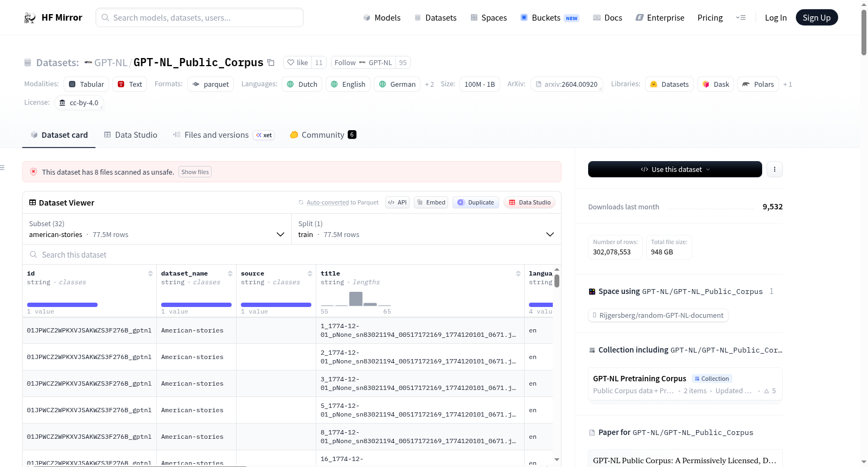This screenshot has height=467, width=868.
Task: Sort by the dataset_name column icon
Action: click(230, 273)
